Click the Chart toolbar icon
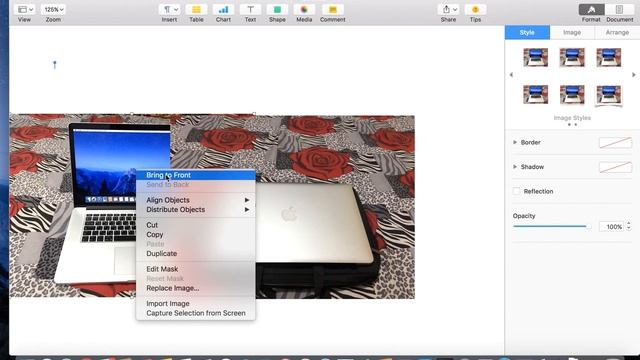This screenshot has width=640, height=360. 223,9
